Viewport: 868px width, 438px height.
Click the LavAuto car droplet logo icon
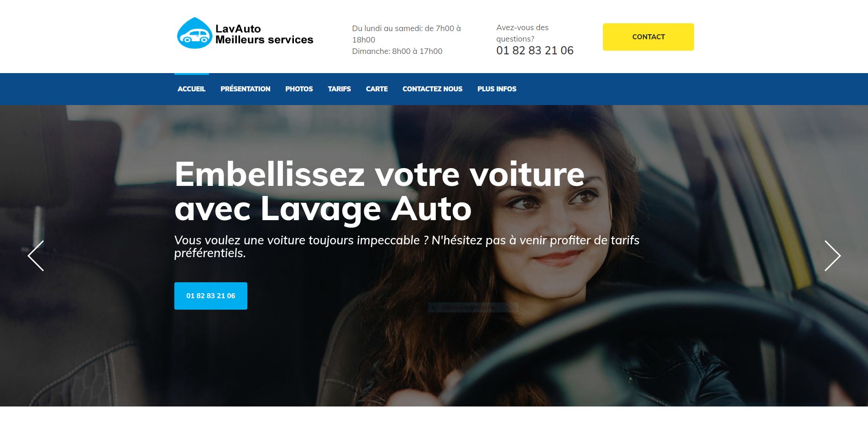coord(194,33)
